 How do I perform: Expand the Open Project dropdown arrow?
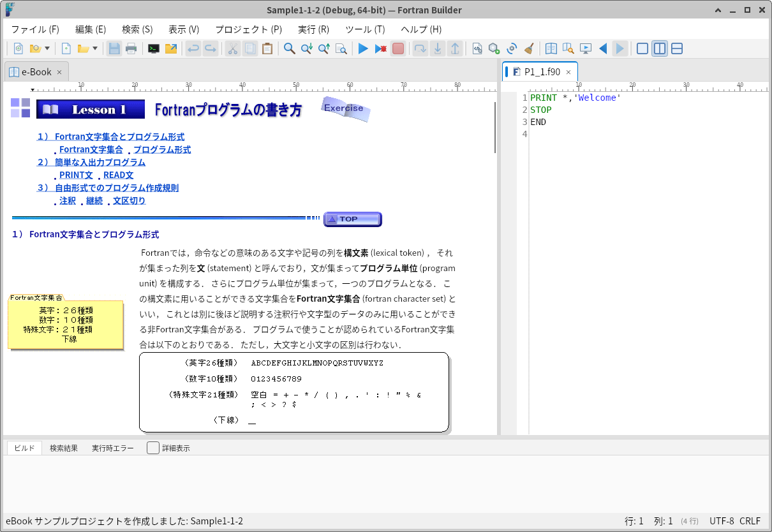(47, 48)
